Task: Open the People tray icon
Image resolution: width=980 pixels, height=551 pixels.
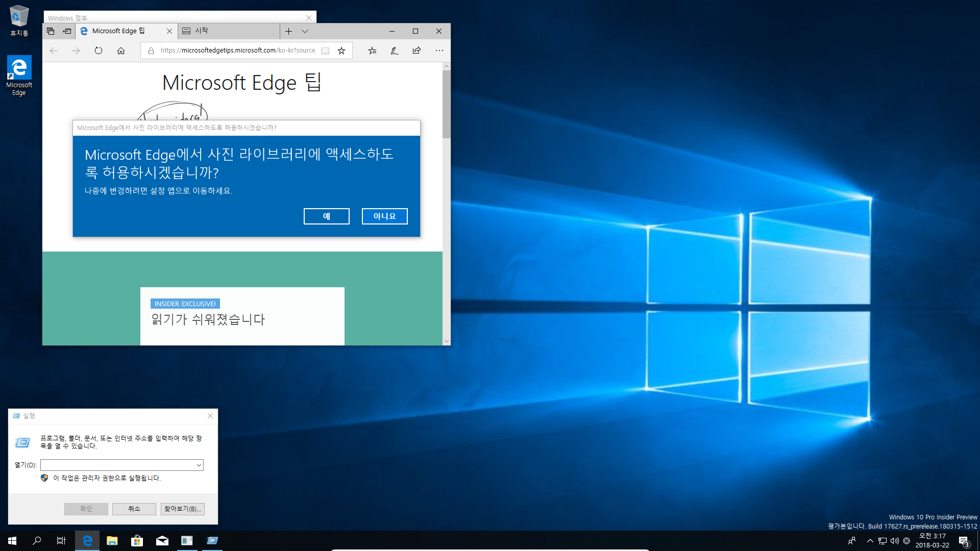Action: tap(851, 541)
